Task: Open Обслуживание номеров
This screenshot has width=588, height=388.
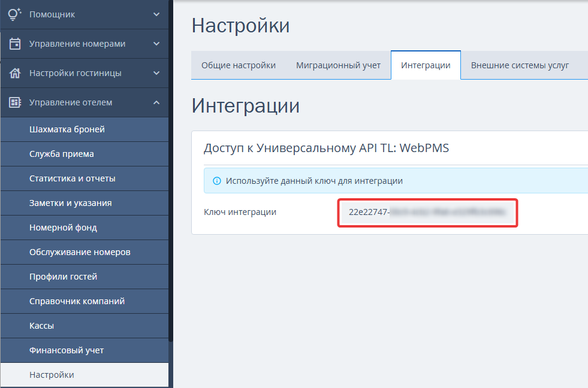Action: 85,252
